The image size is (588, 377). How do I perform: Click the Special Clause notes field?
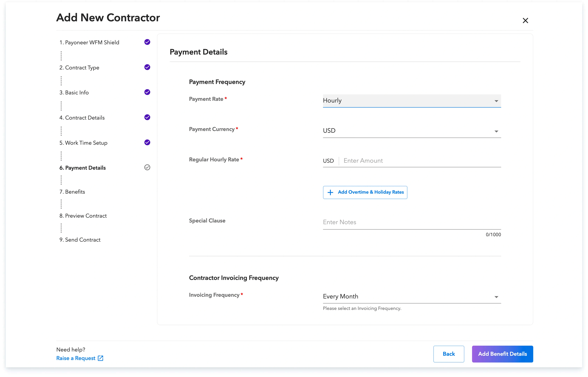click(392, 222)
